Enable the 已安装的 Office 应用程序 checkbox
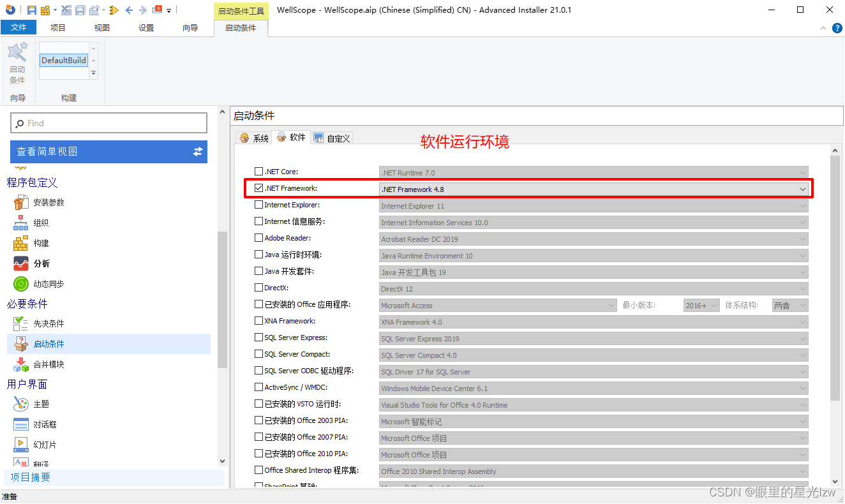Screen dimensions: 845x504 coord(258,304)
